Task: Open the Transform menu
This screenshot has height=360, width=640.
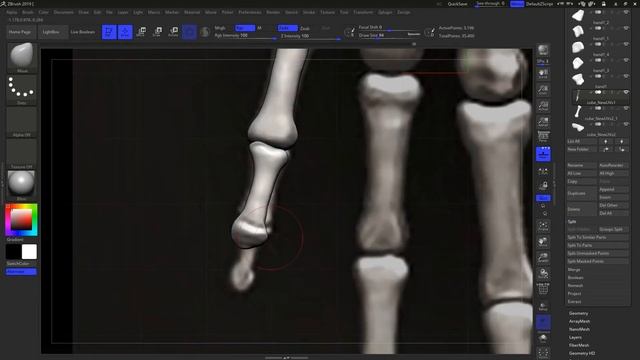Action: click(363, 12)
